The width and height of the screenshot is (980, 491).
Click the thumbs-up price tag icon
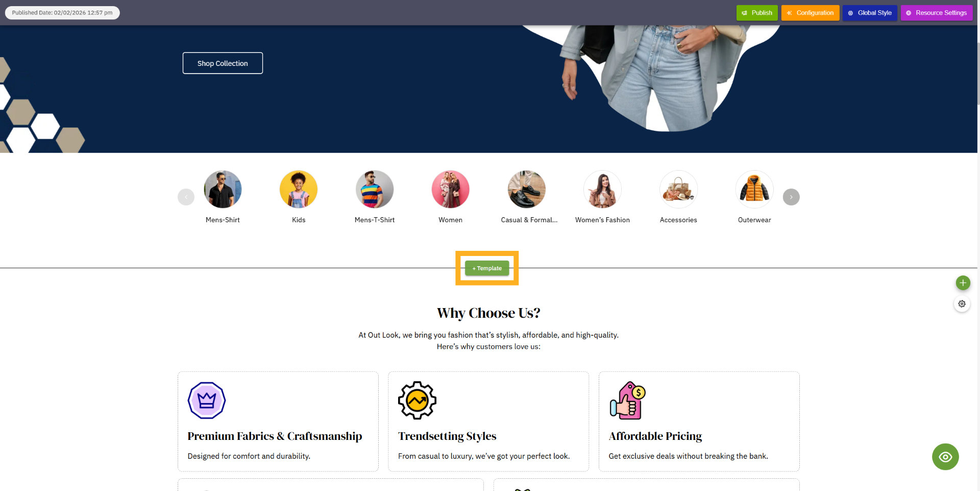coord(628,401)
